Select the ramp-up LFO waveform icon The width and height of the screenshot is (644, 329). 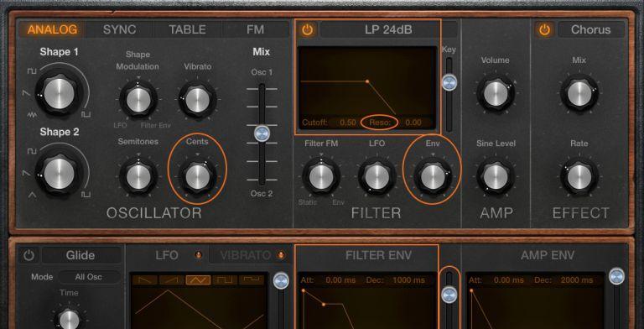(x=172, y=280)
